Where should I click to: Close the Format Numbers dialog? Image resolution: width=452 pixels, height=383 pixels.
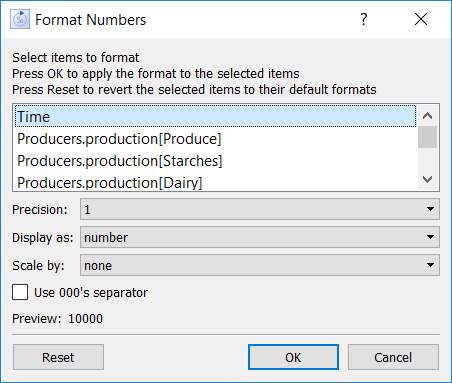(x=421, y=19)
